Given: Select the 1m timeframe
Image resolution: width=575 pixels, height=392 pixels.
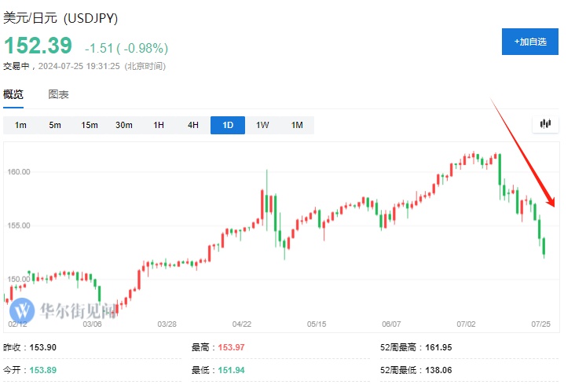Looking at the screenshot, I should point(20,125).
